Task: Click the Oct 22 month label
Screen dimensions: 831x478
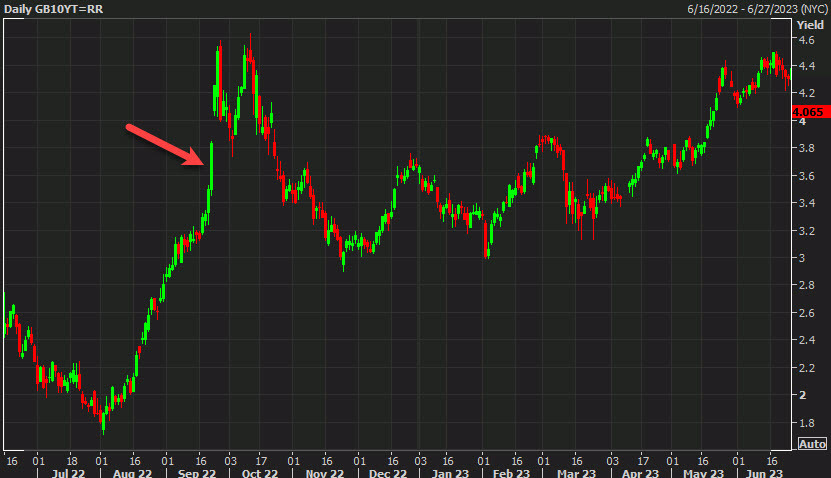Action: pyautogui.click(x=260, y=473)
